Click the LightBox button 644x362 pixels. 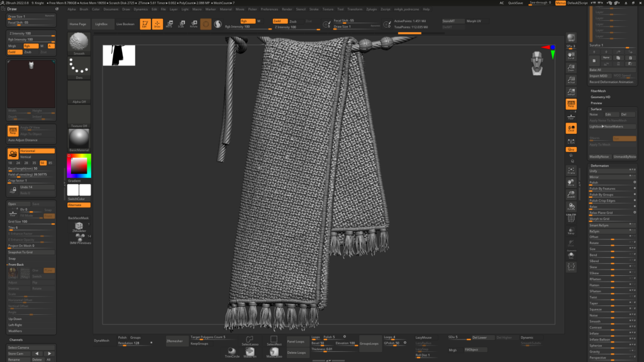coord(101,24)
